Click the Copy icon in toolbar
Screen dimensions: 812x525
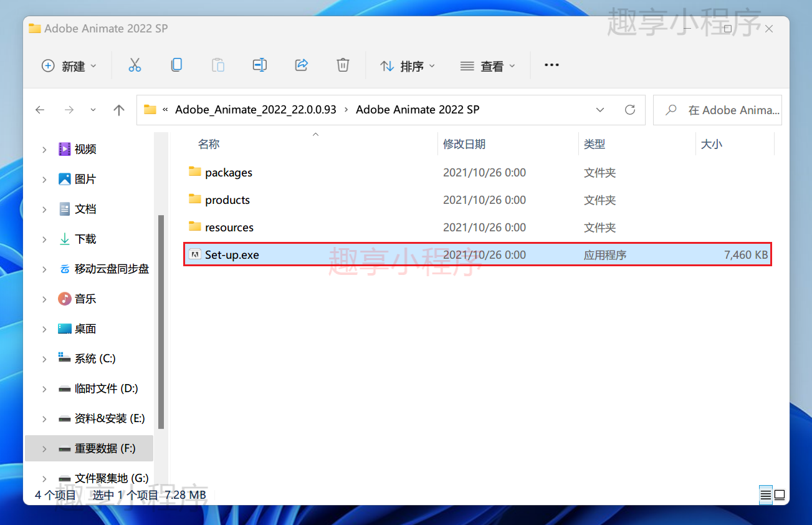[x=176, y=65]
